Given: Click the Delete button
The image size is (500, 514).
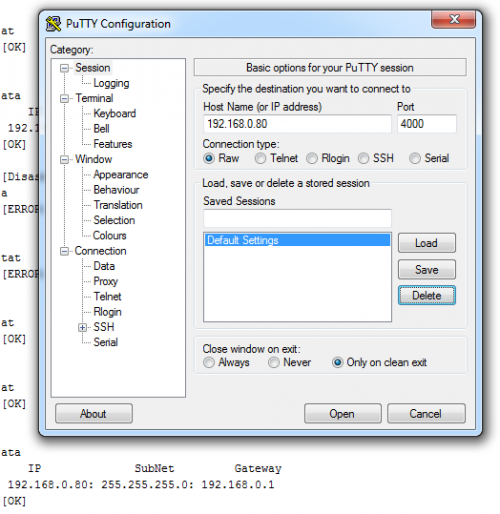Looking at the screenshot, I should (426, 295).
